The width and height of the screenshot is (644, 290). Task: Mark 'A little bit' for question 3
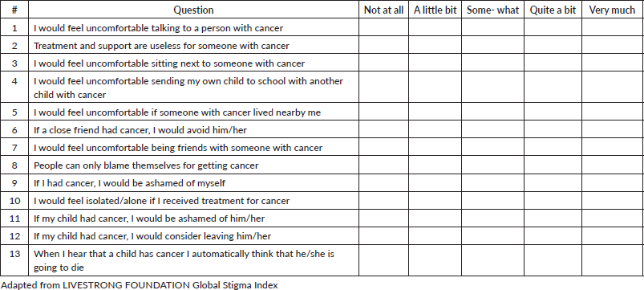coord(435,63)
